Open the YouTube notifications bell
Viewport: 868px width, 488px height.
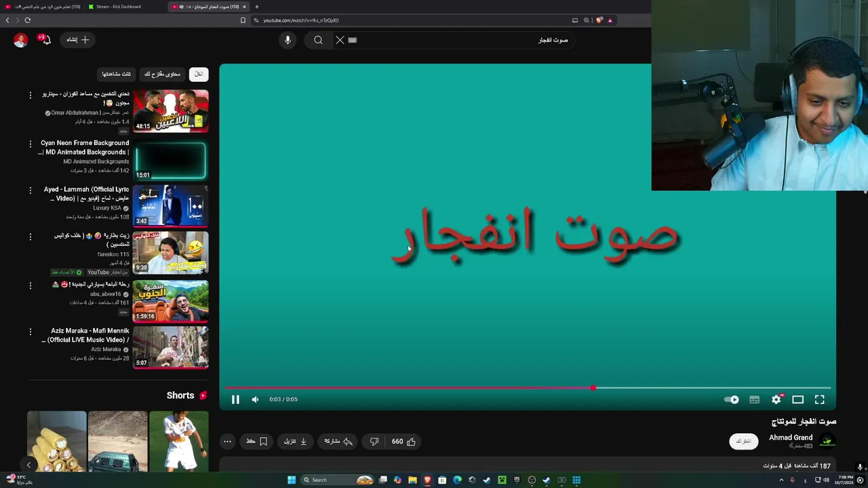click(45, 40)
